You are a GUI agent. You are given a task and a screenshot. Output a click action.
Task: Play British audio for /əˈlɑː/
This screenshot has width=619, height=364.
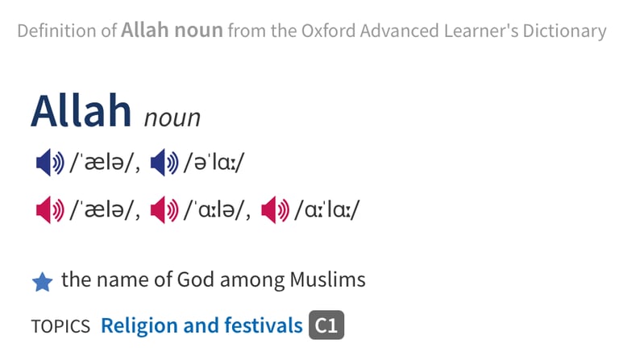point(164,163)
